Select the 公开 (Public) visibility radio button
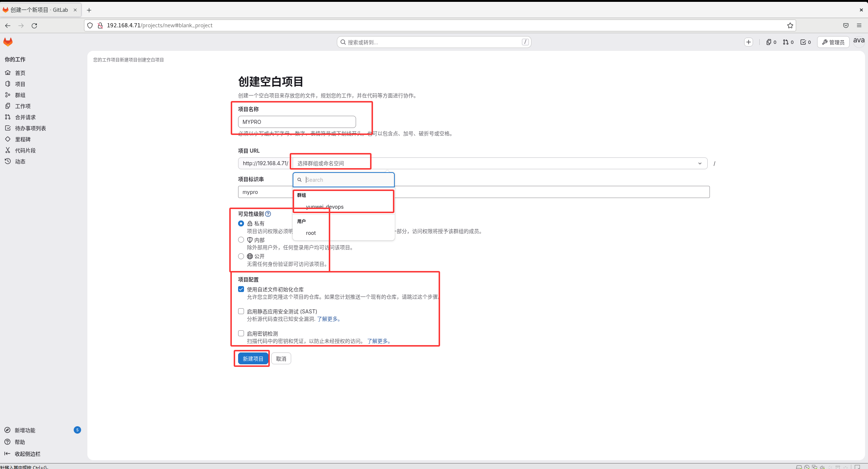The width and height of the screenshot is (868, 469). pyautogui.click(x=241, y=256)
